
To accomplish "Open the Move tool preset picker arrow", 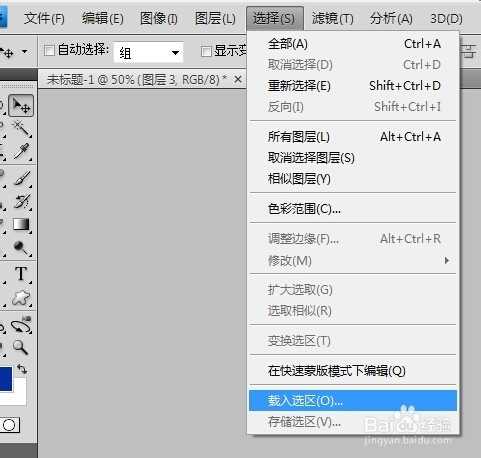I will click(x=25, y=52).
